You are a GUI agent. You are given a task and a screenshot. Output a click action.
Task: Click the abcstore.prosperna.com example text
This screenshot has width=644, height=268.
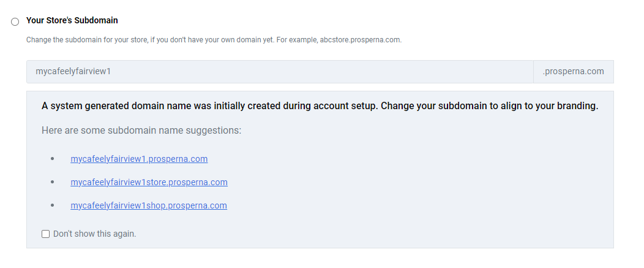point(361,40)
